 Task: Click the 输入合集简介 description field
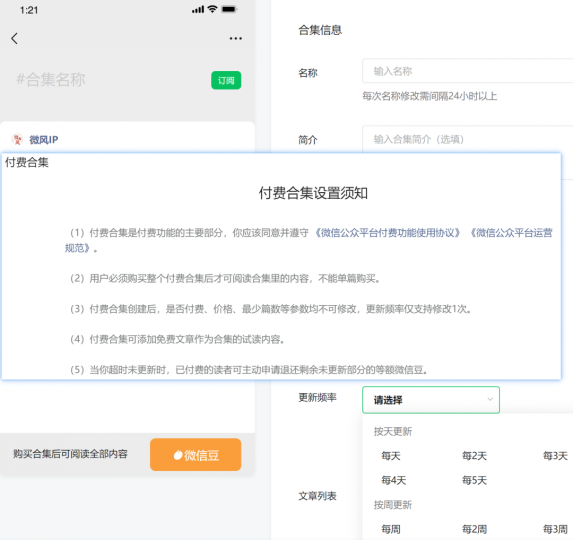click(x=467, y=139)
